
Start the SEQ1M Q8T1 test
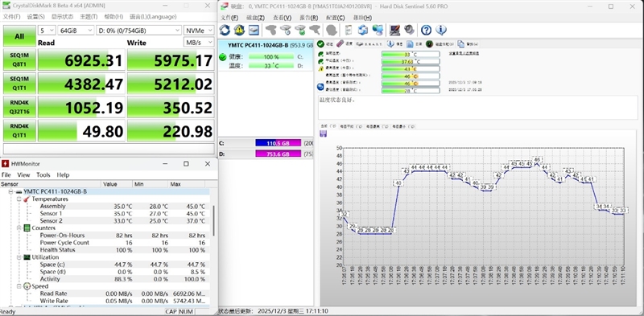19,60
